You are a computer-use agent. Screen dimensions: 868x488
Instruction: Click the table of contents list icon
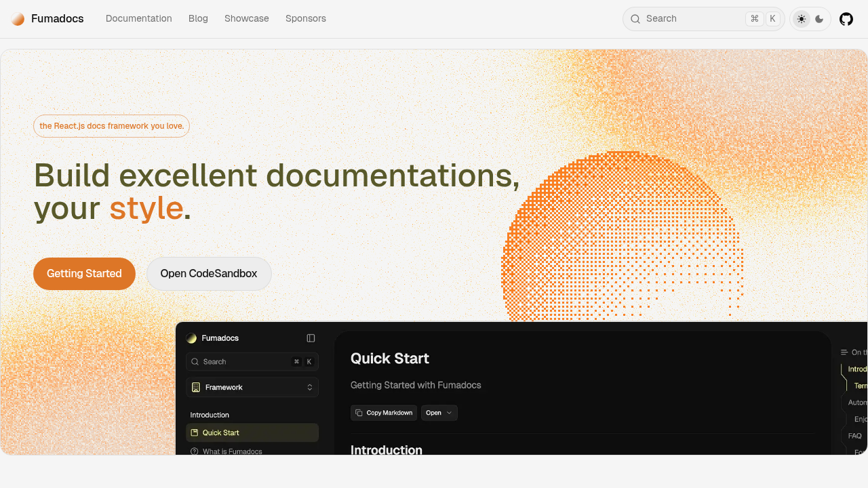point(844,352)
